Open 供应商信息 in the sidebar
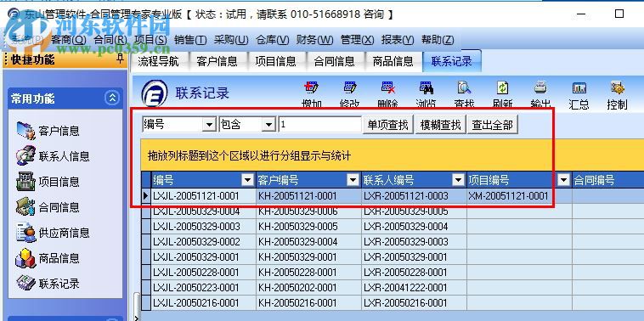 (x=53, y=233)
